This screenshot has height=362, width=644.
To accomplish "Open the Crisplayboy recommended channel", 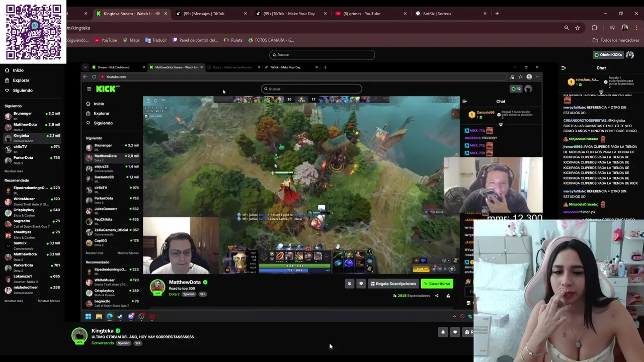I will click(x=32, y=212).
